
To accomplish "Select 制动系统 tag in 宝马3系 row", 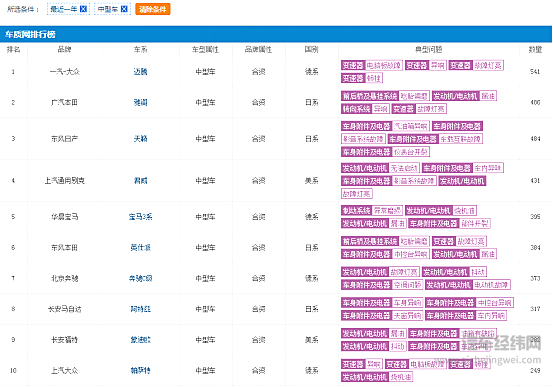I will (356, 211).
